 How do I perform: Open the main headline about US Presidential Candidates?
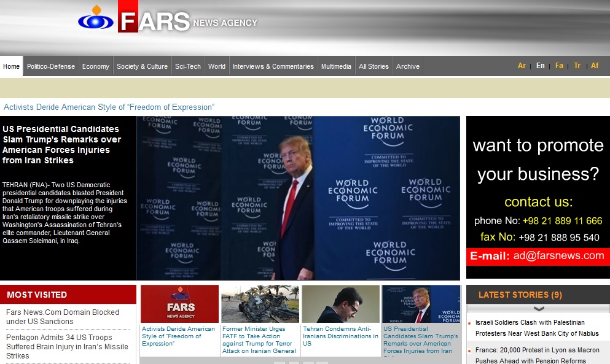62,145
